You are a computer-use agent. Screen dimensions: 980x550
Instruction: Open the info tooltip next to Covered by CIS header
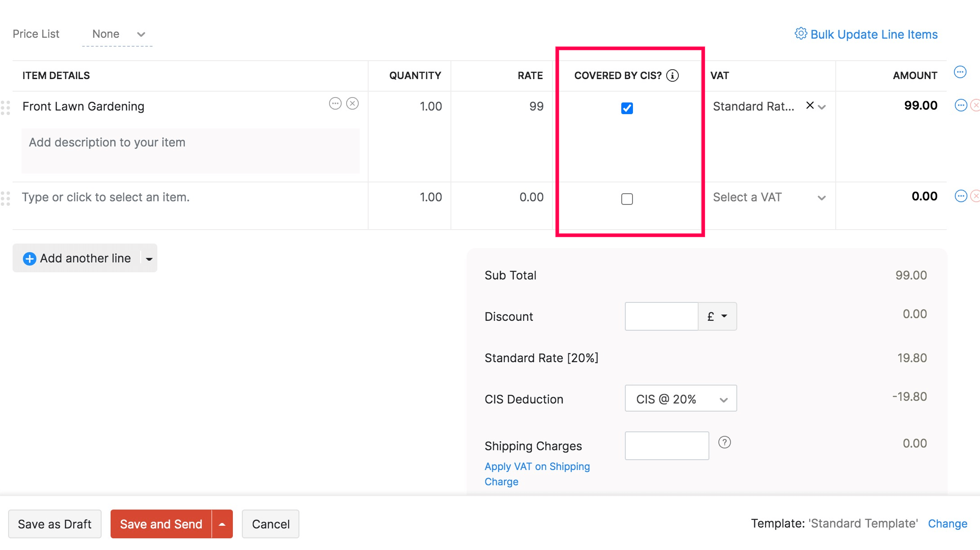(673, 75)
